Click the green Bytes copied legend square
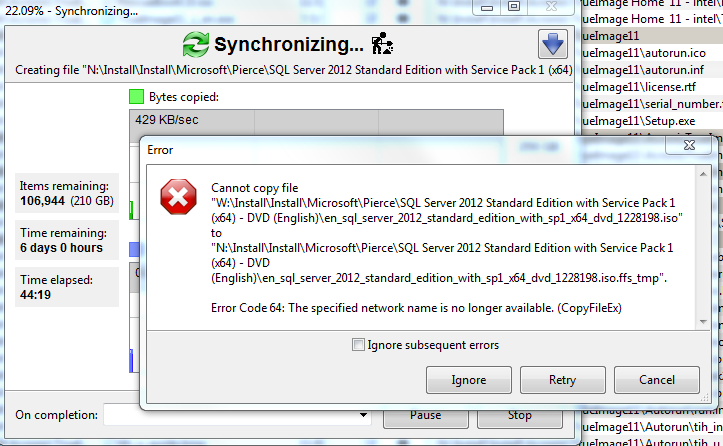Image resolution: width=723 pixels, height=446 pixels. (x=136, y=97)
